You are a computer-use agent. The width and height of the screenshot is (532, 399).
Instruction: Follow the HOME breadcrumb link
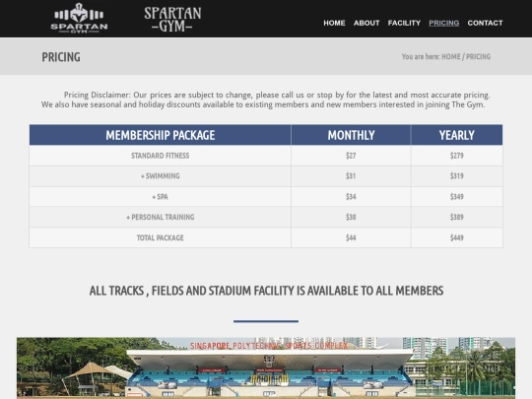(x=451, y=57)
